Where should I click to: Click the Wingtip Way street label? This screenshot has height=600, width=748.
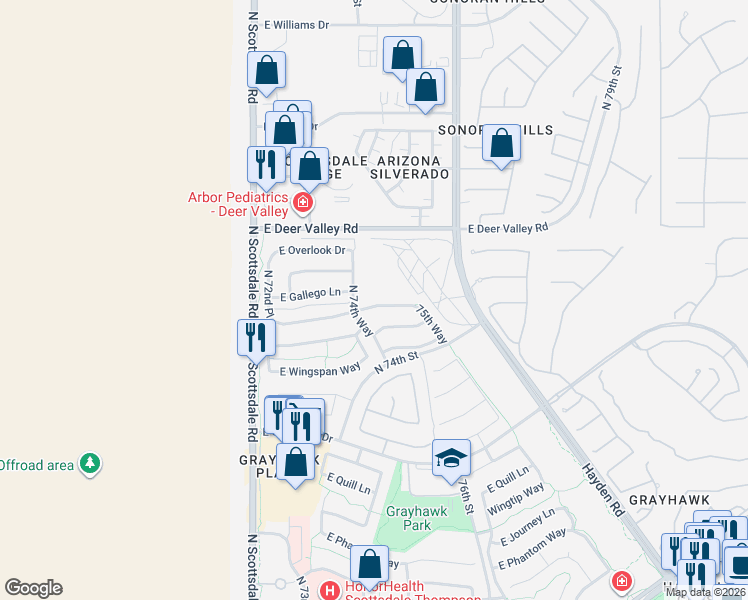point(516,499)
